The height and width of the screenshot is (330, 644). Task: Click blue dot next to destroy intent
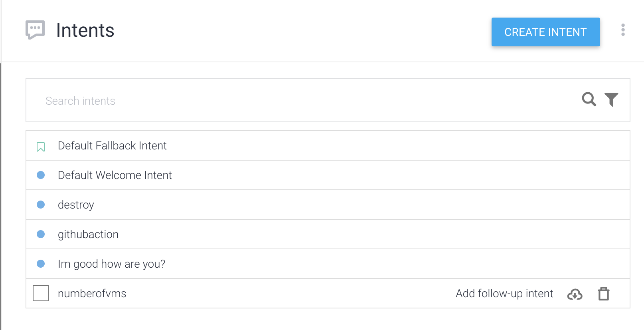(x=41, y=205)
